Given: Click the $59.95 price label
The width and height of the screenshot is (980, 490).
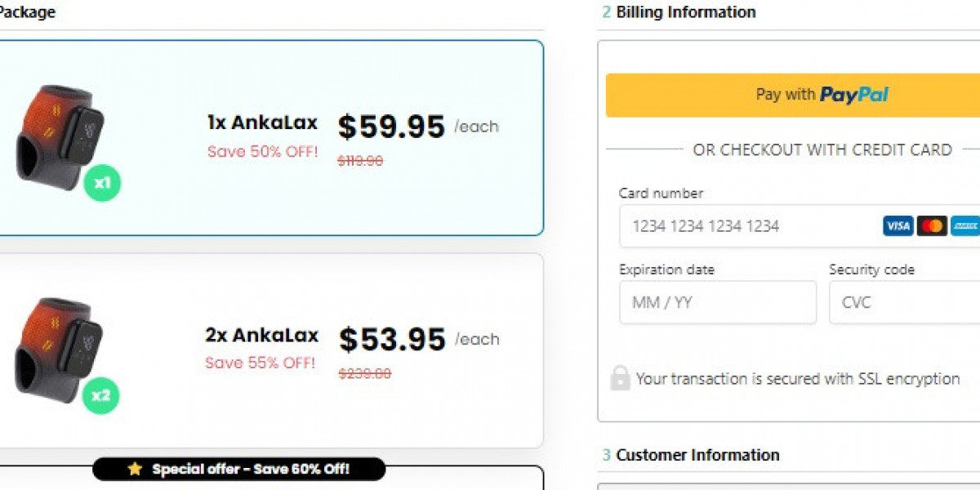Looking at the screenshot, I should click(391, 127).
